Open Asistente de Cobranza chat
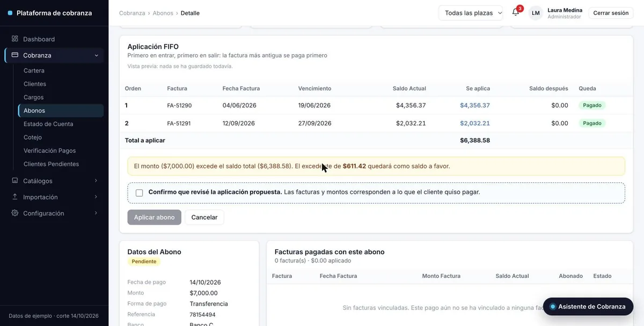 click(x=588, y=307)
